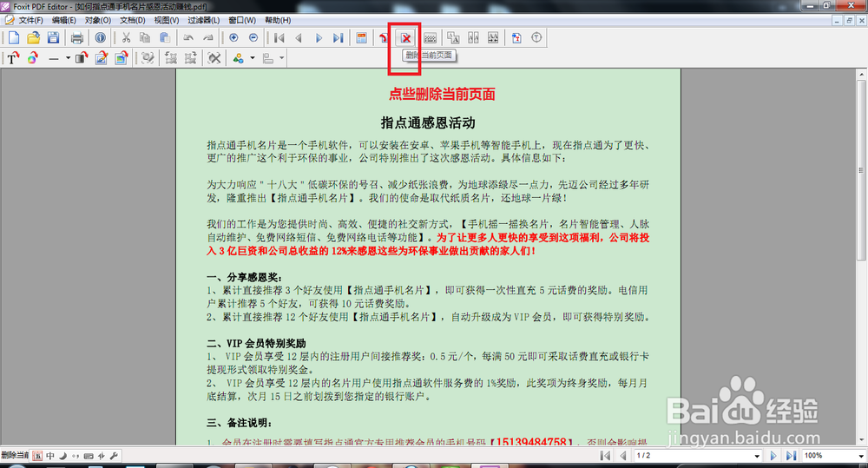The height and width of the screenshot is (468, 868).
Task: Expand the align tool dropdown arrow
Action: coord(282,57)
